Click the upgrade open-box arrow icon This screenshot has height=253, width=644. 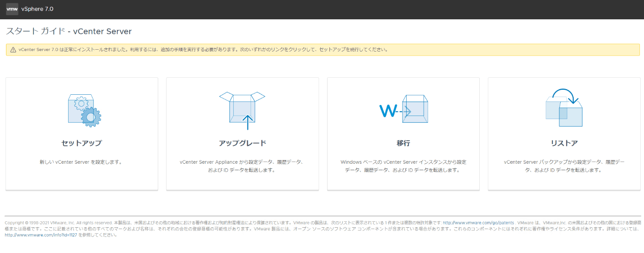pos(242,111)
